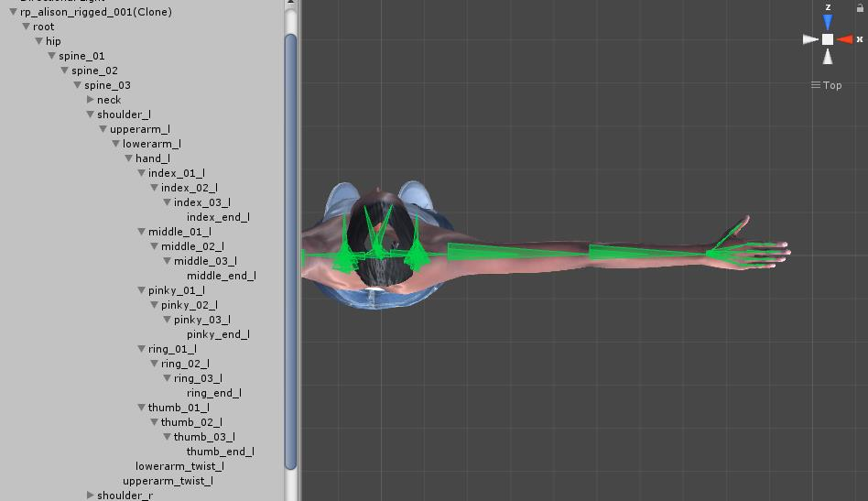This screenshot has width=868, height=501.
Task: Toggle the scene gizmo rotation lock
Action: 860,7
